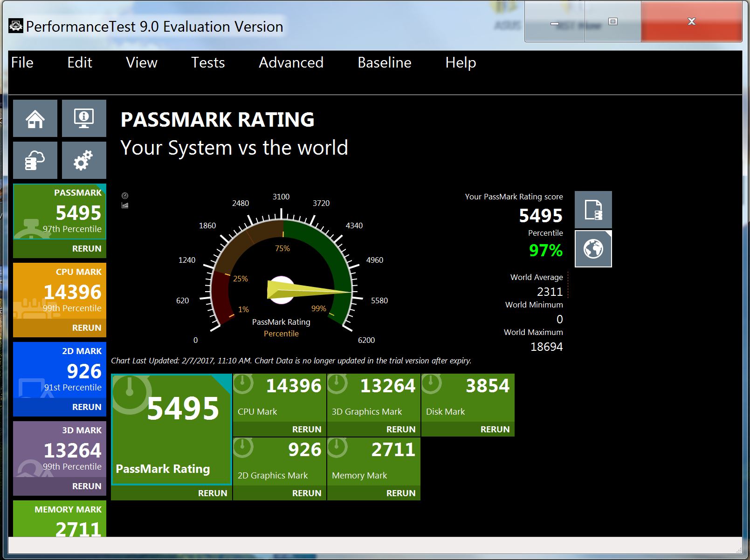Close the PerformanceTest window
The image size is (750, 560).
pos(692,22)
